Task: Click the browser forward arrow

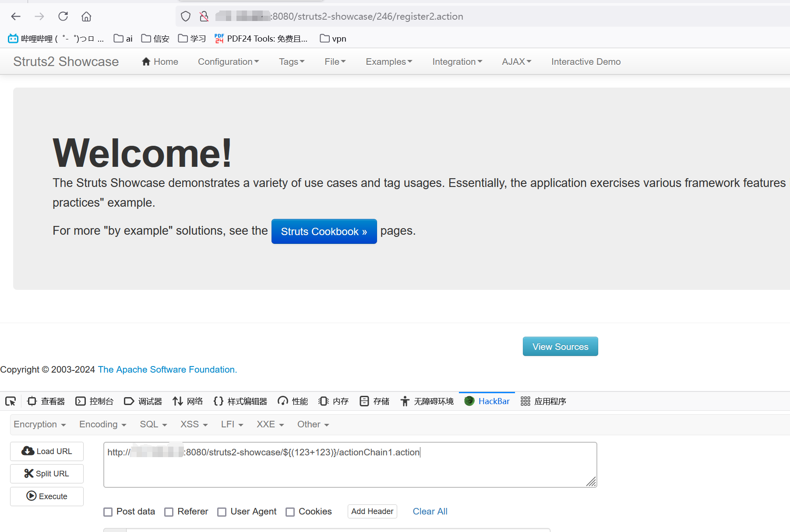Action: tap(39, 17)
